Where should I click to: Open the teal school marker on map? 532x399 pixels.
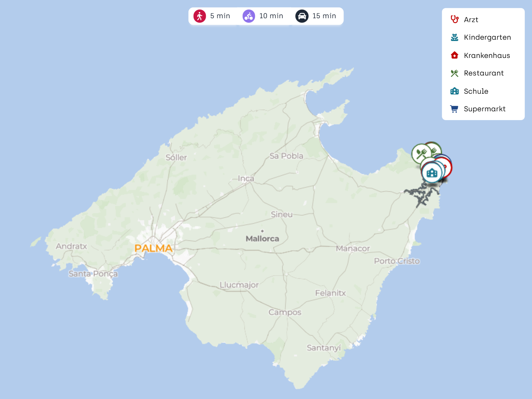tap(432, 173)
